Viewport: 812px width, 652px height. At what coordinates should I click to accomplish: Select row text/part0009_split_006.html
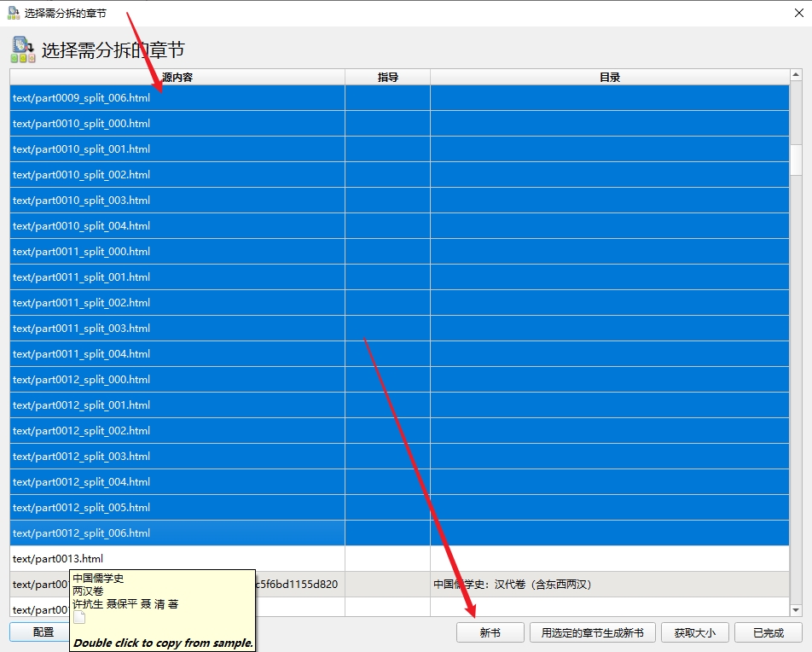click(82, 98)
